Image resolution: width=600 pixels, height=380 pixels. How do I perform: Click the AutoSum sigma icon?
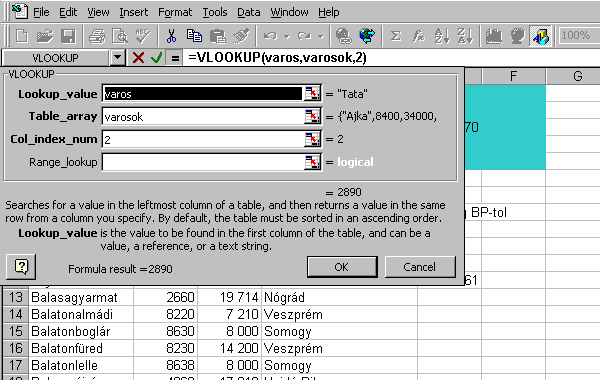tap(396, 36)
